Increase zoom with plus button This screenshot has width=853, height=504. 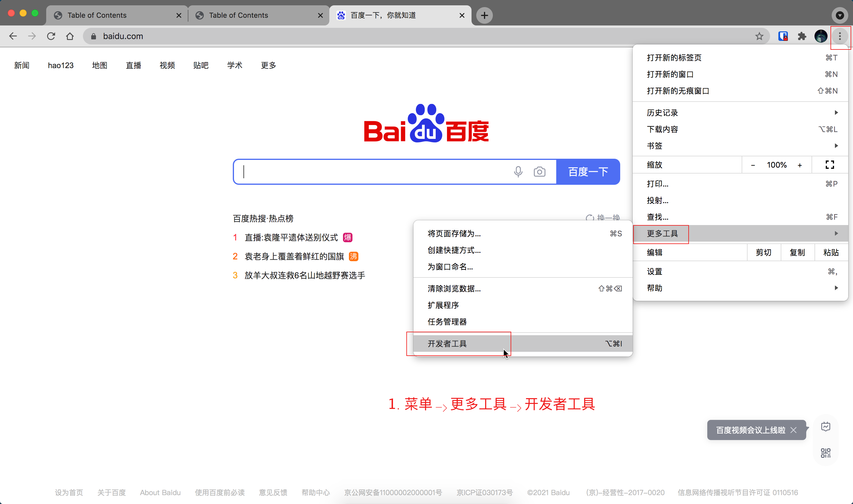tap(800, 165)
